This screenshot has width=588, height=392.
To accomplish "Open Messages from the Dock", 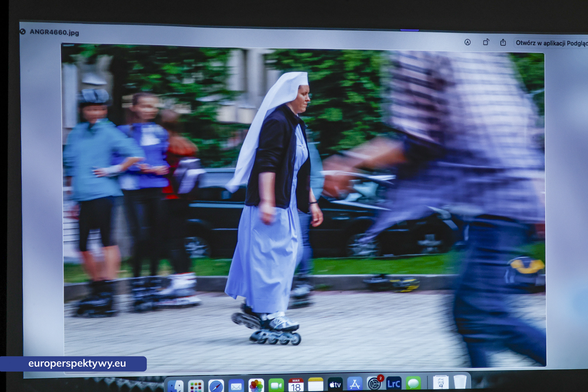I will (413, 383).
